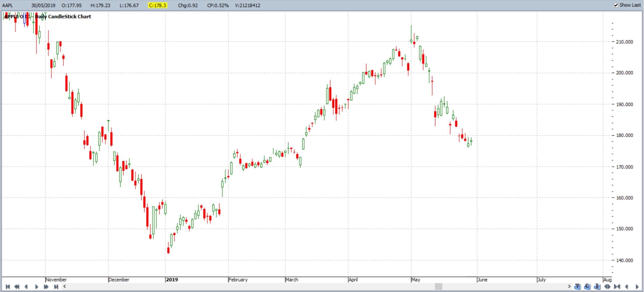Click the scrollbar's right arrow
Image resolution: width=644 pixels, height=292 pixels.
pyautogui.click(x=569, y=286)
